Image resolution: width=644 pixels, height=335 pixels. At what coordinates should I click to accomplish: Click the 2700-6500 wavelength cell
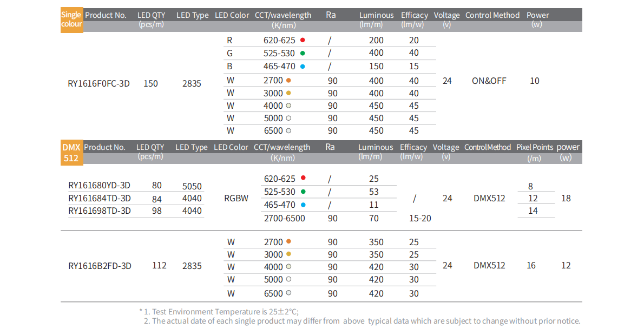tap(284, 219)
